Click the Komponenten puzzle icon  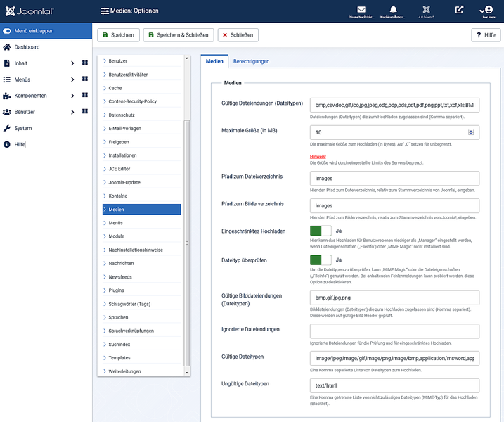(7, 96)
